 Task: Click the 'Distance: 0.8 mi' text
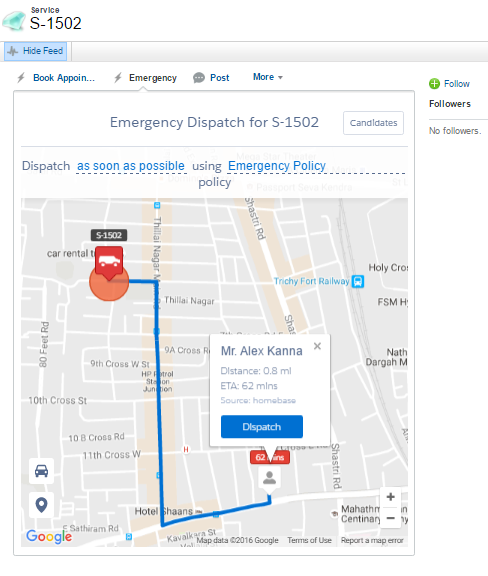pos(256,371)
